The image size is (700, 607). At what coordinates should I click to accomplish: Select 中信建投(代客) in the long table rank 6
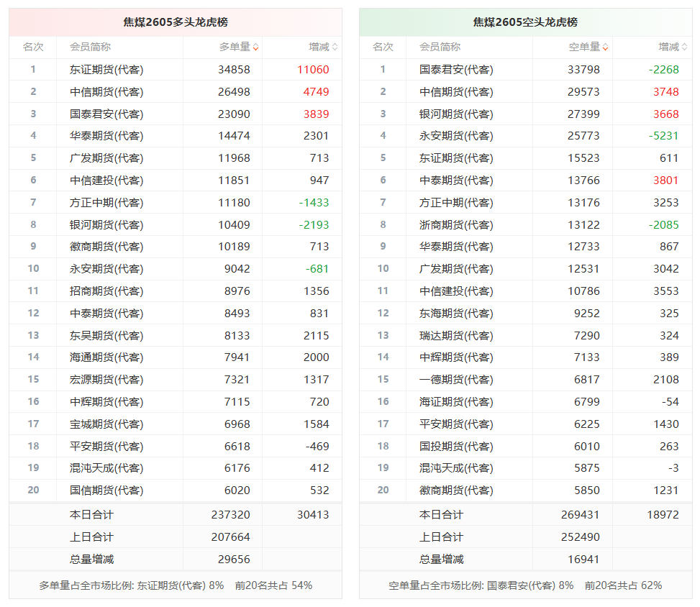tap(106, 181)
